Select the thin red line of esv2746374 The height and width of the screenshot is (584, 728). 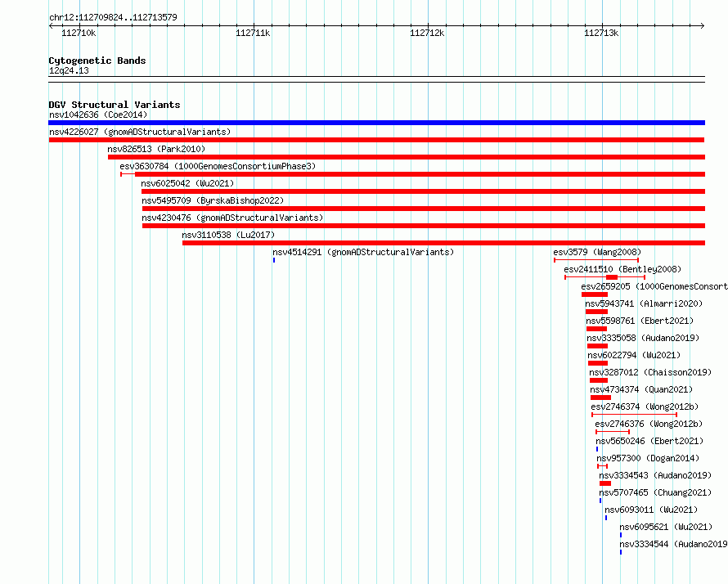click(634, 415)
